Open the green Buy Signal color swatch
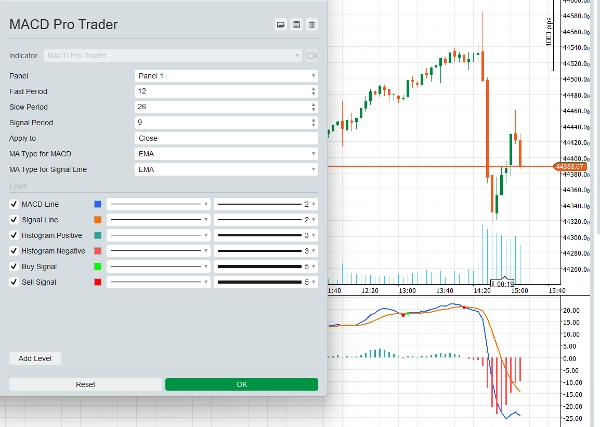The height and width of the screenshot is (427, 600). click(x=98, y=267)
